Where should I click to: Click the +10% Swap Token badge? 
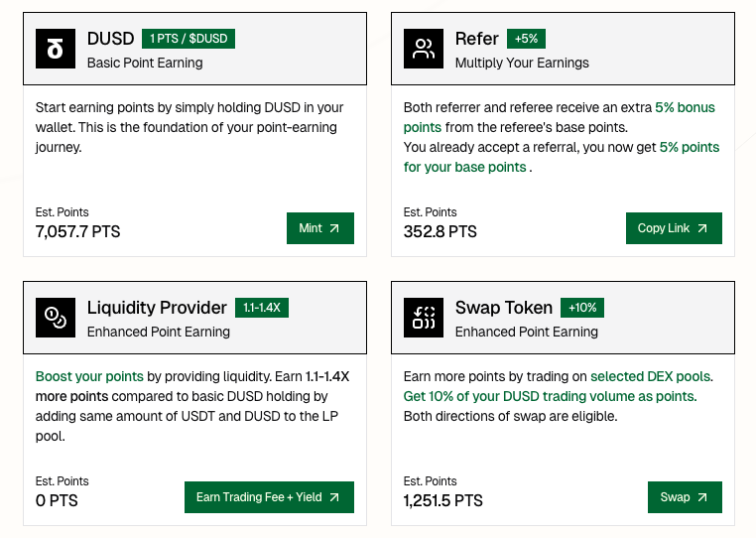(x=582, y=308)
